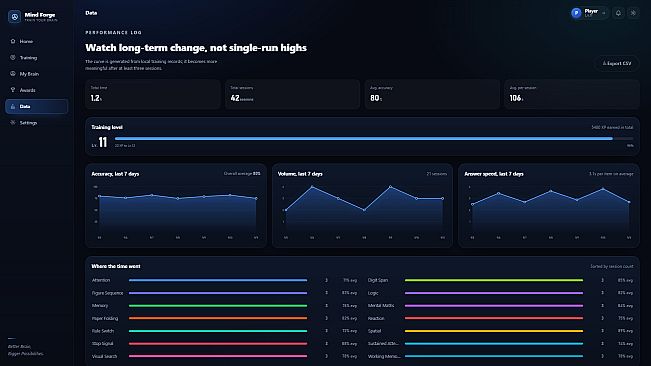The image size is (651, 366).
Task: Click the Data chart icon
Action: (x=13, y=106)
